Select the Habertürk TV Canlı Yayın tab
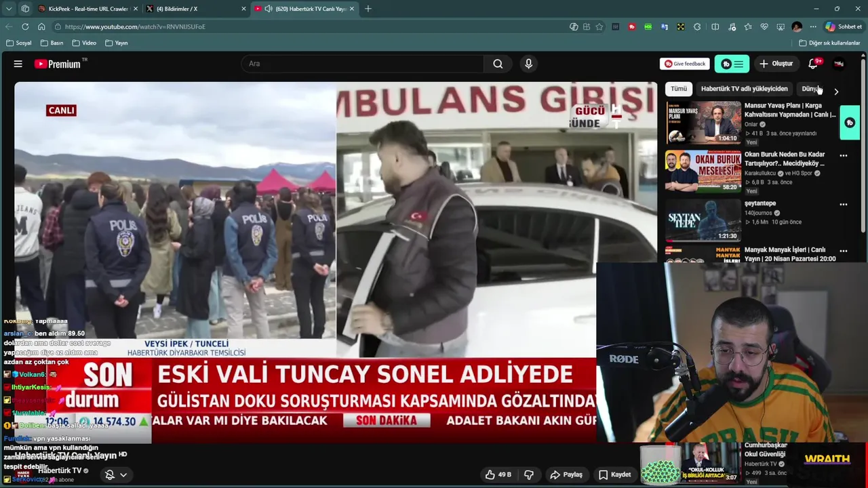This screenshot has height=488, width=868. click(x=302, y=9)
